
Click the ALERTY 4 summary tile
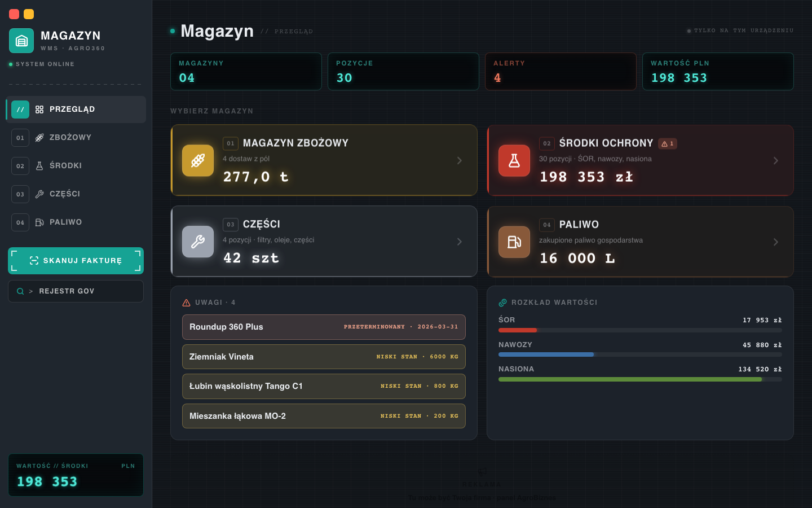pyautogui.click(x=561, y=71)
